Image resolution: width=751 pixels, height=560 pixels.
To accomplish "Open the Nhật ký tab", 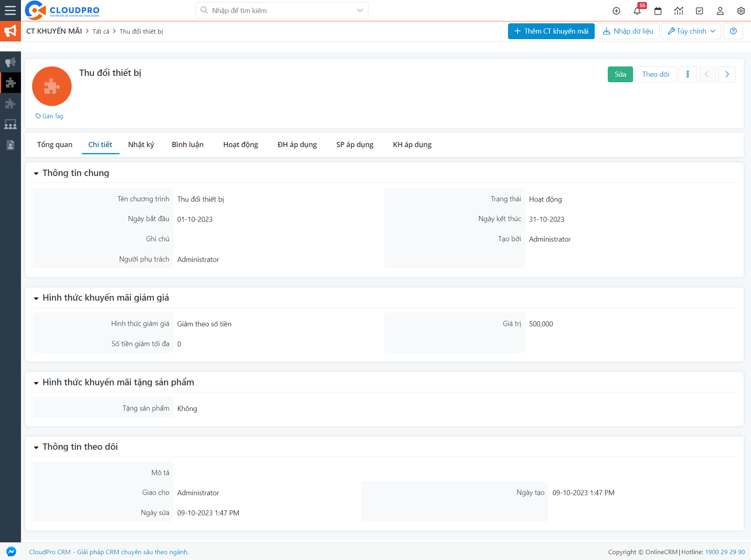I will [141, 145].
